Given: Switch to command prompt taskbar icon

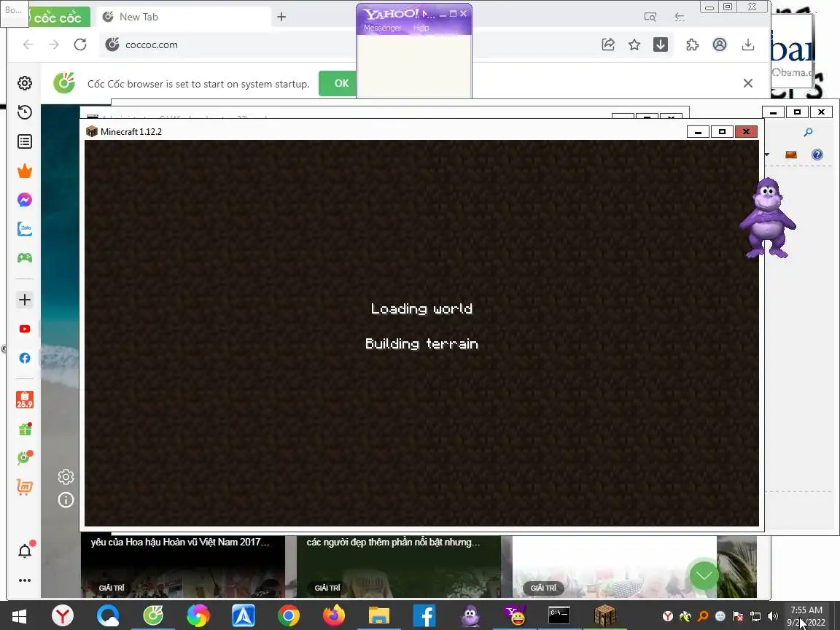Looking at the screenshot, I should pos(559,616).
